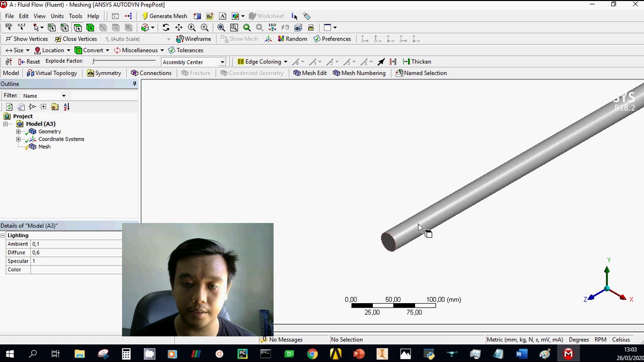
Task: Collapse the Model (A3) node
Action: tap(5, 124)
